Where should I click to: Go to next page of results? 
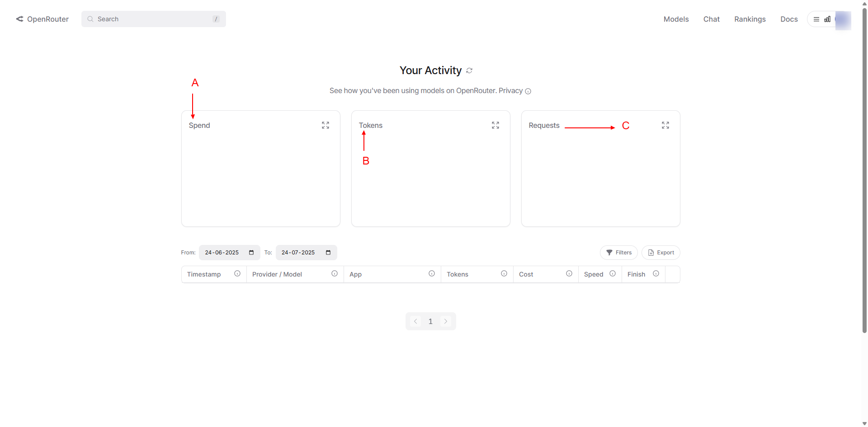[446, 321]
